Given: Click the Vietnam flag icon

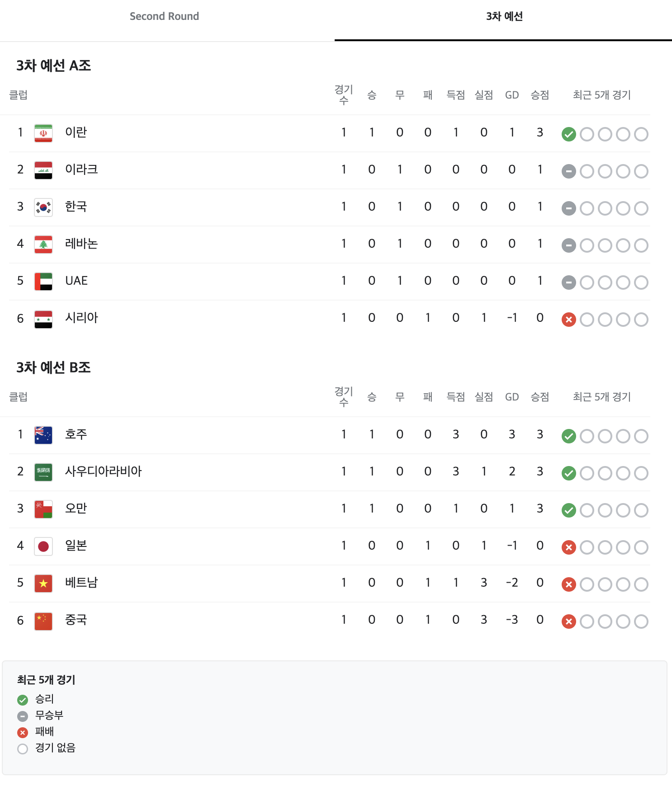Looking at the screenshot, I should coord(43,583).
